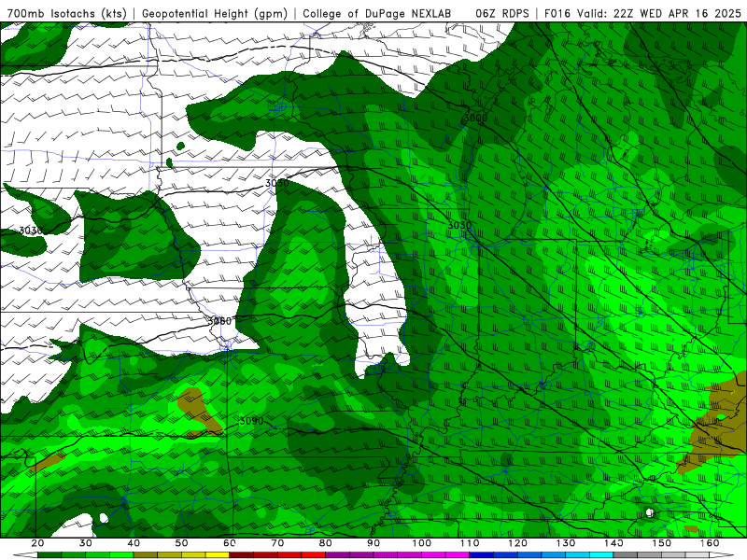
Task: Click the 50 kt color scale label
Action: [181, 543]
